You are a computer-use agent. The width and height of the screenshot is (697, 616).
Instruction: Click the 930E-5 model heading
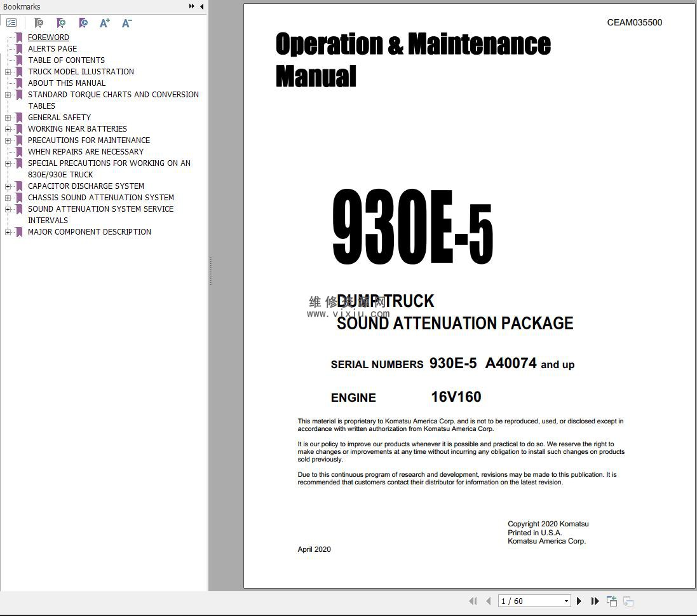coord(412,227)
